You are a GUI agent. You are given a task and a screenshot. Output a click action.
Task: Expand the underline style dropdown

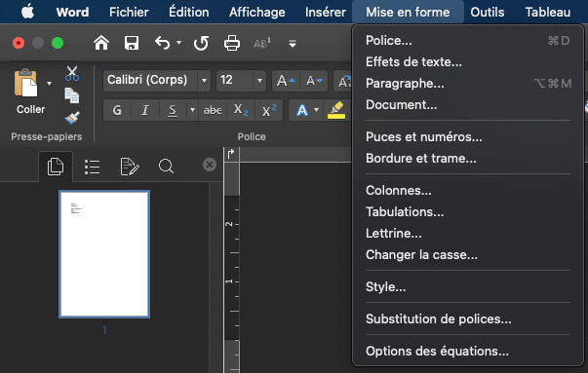coord(192,110)
